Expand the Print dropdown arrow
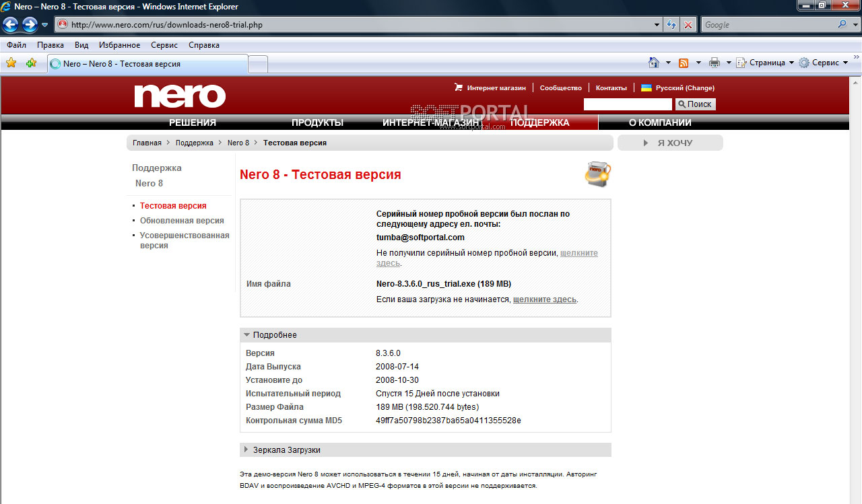Image resolution: width=862 pixels, height=504 pixels. point(729,63)
